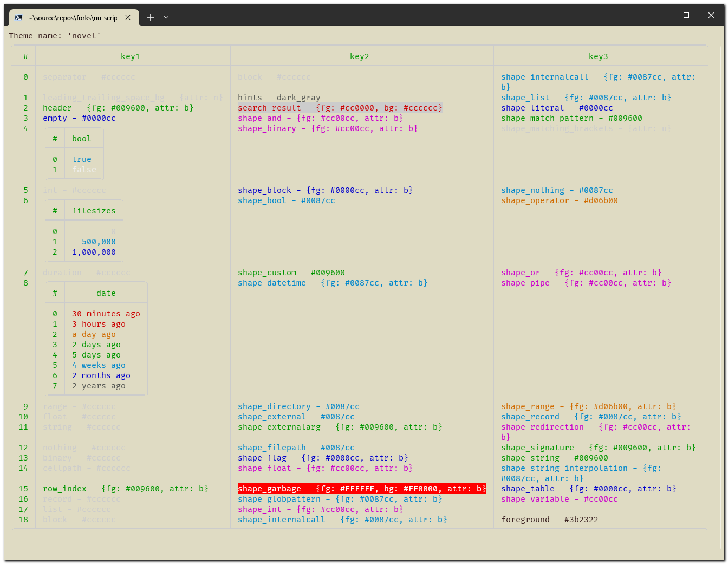Click '5 days ago' date value
728x564 pixels.
[96, 355]
